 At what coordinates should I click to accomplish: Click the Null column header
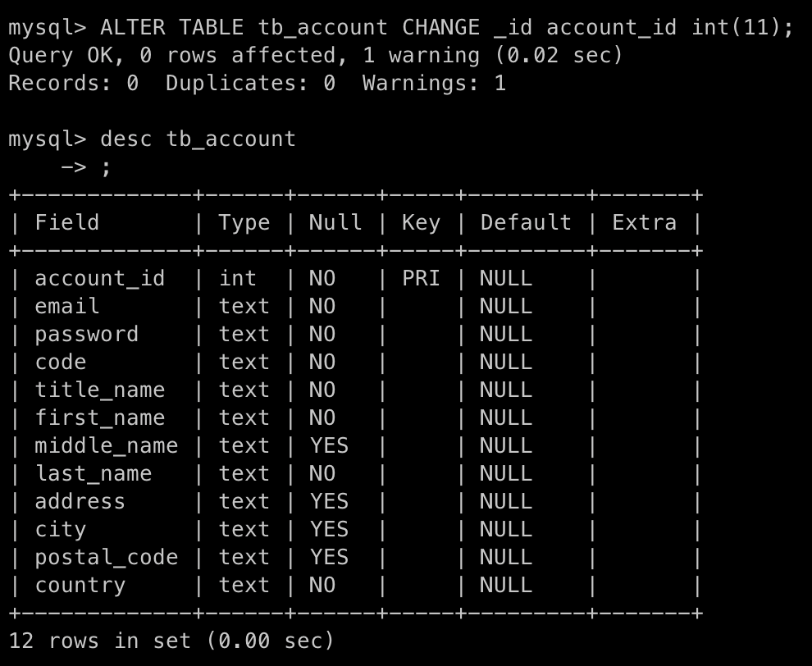tap(335, 223)
